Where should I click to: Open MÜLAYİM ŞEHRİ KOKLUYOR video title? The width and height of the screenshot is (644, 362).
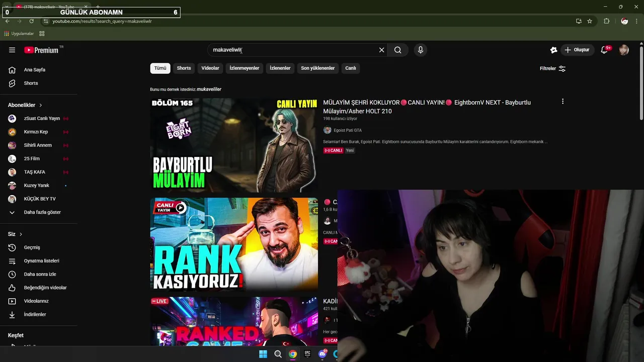[x=427, y=107]
